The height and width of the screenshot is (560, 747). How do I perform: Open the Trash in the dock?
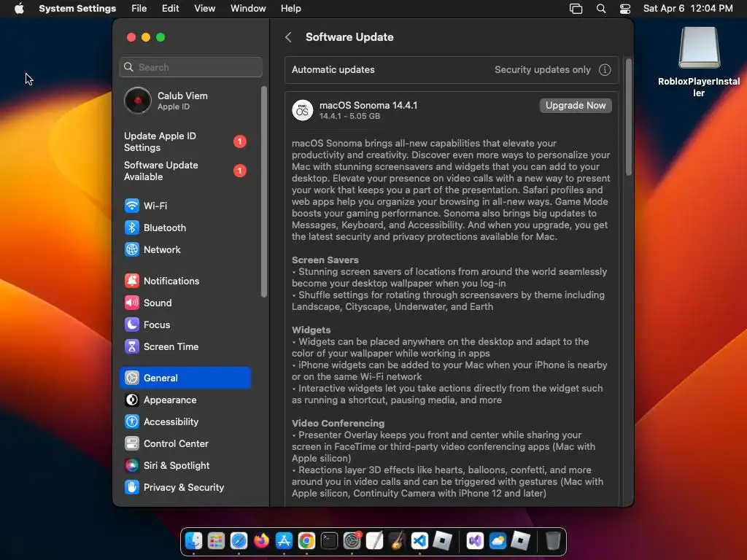553,541
